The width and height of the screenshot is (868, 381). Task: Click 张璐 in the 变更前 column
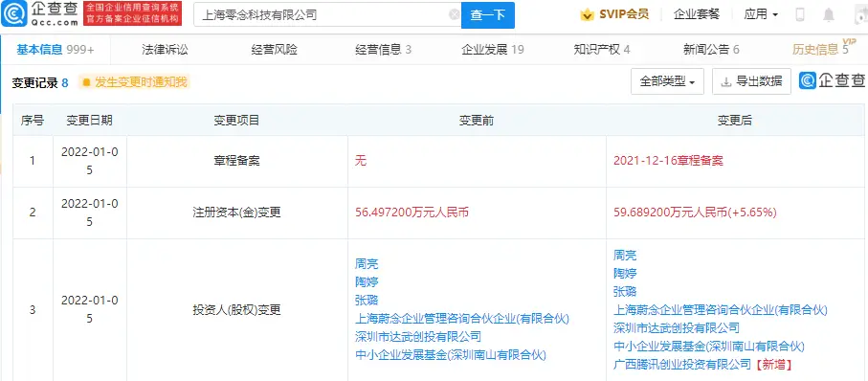[x=367, y=301]
